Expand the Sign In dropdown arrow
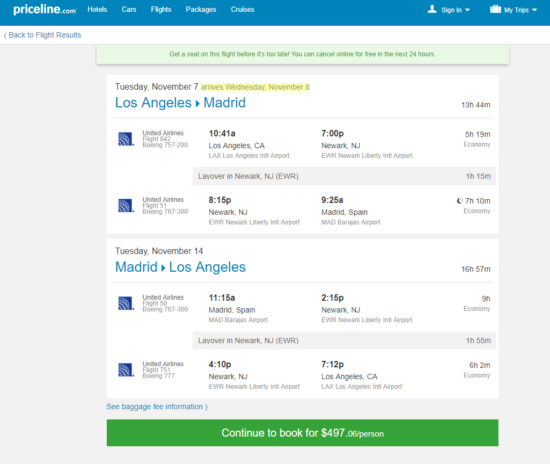 tap(467, 10)
